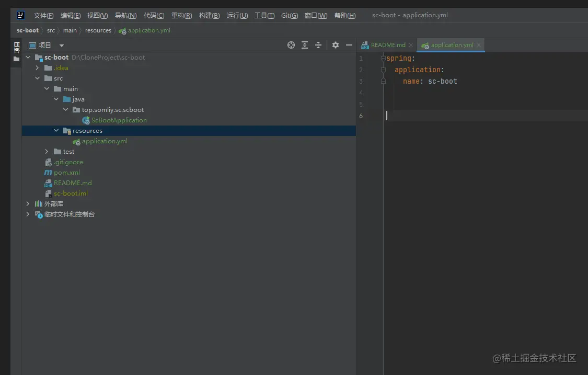Expand the .idea folder
The image size is (588, 375).
tap(37, 68)
